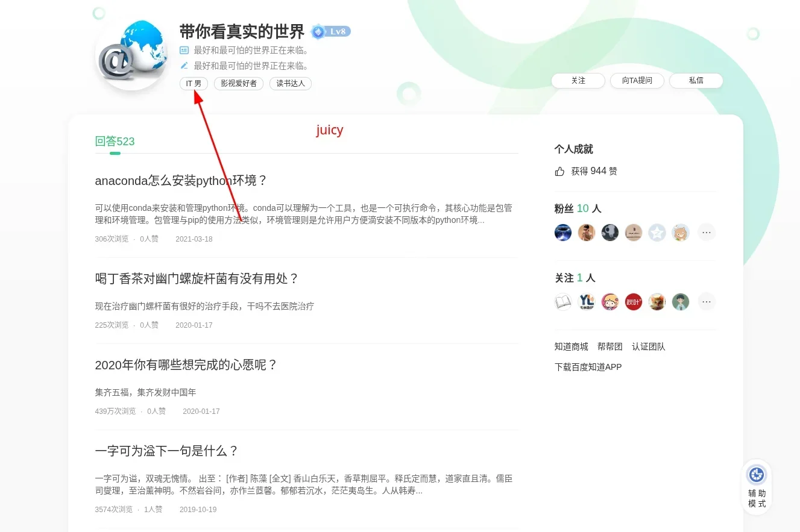Open the 喝丁香茶对幽门螺旋杆菌 question

[197, 279]
